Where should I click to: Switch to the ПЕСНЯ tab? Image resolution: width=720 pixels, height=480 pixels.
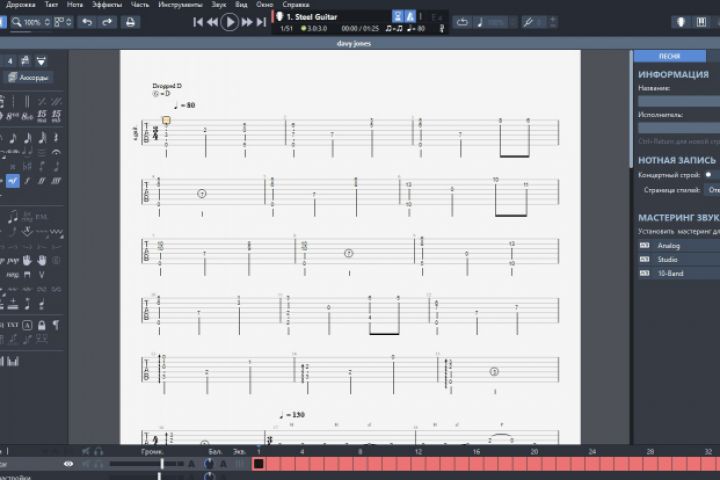coord(669,56)
